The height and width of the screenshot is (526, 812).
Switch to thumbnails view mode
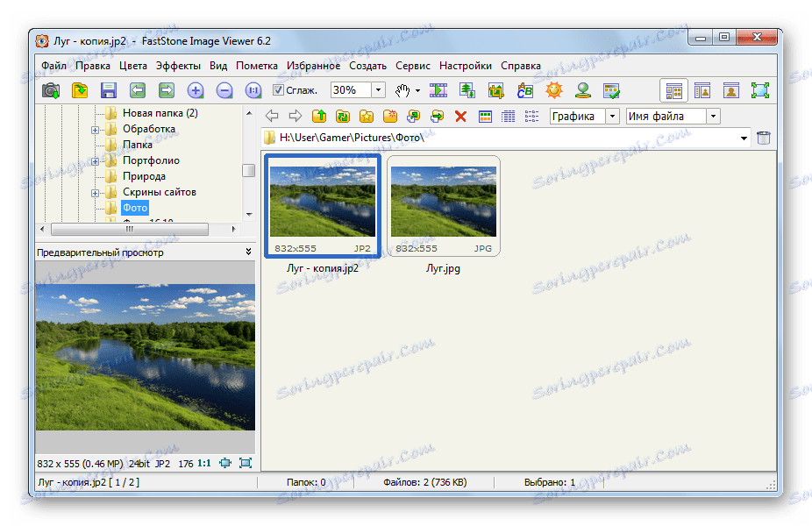pyautogui.click(x=485, y=117)
